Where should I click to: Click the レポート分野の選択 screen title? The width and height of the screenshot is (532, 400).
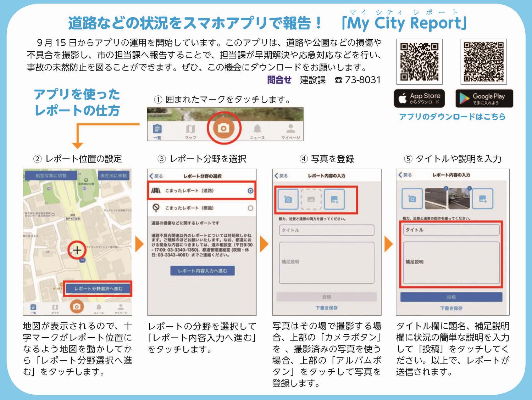[x=203, y=176]
